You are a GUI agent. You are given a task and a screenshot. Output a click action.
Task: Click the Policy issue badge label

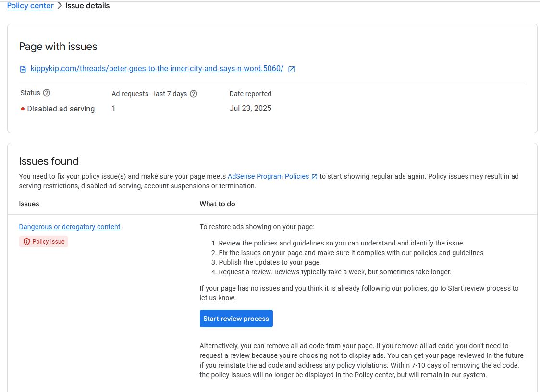pyautogui.click(x=48, y=242)
